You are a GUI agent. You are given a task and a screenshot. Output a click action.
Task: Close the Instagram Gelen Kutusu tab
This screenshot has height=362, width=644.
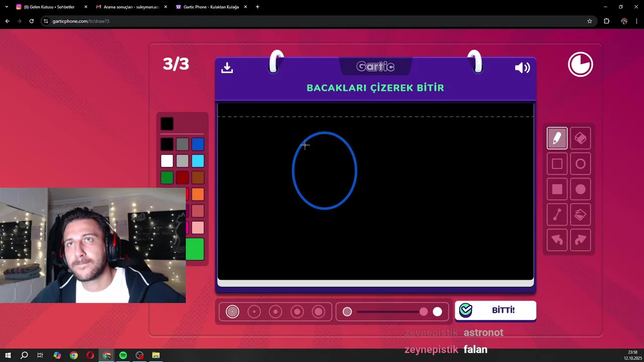tap(86, 7)
